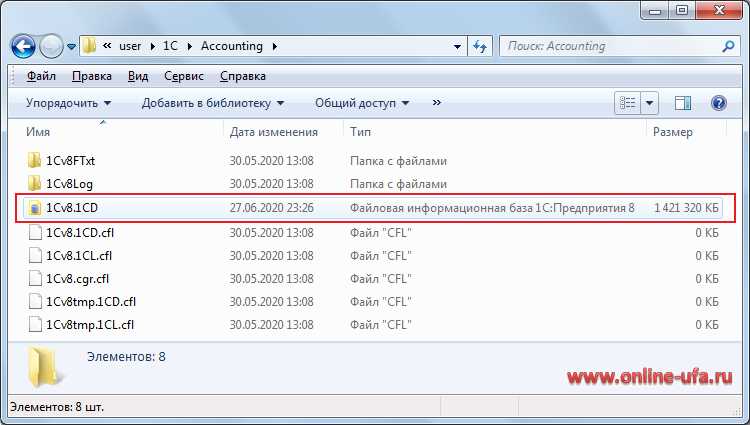Select the '1C' breadcrumb segment
This screenshot has height=425, width=750.
coord(170,46)
